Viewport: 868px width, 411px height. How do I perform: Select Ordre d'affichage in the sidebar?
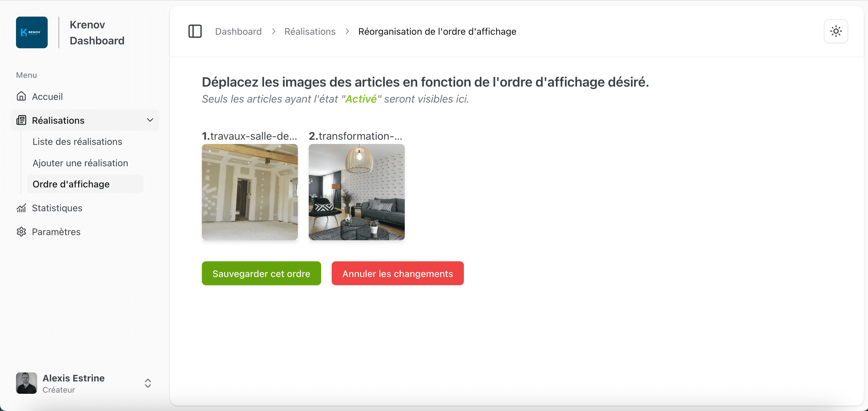coord(71,184)
